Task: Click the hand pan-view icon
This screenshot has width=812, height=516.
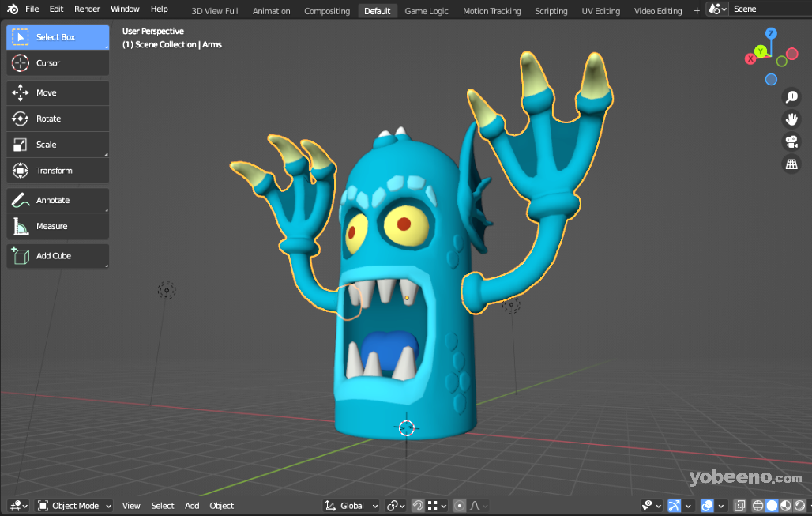Action: coord(791,119)
